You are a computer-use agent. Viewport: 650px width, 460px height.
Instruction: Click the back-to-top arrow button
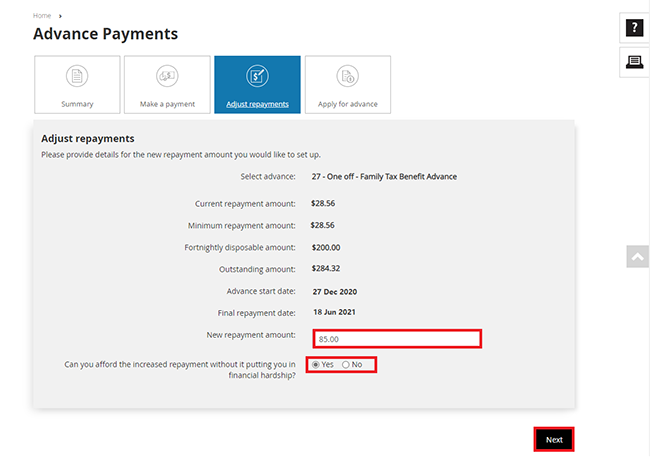[638, 257]
